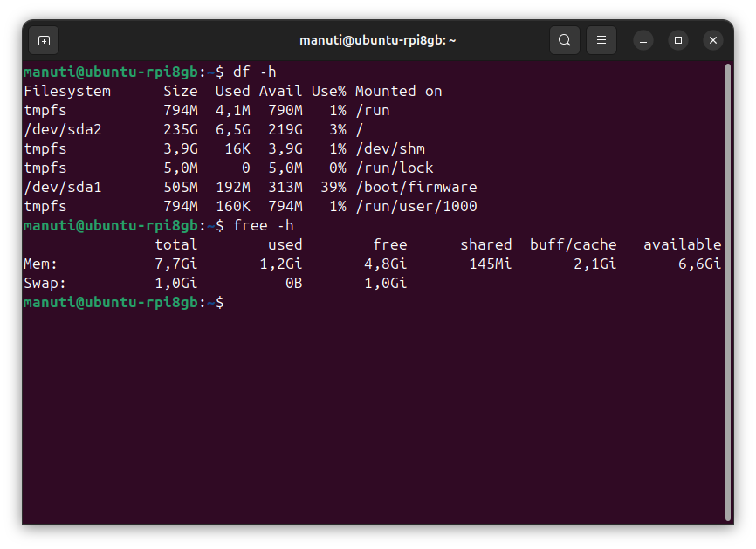Click the 'Mem:' row label
The image size is (756, 549).
pos(40,264)
